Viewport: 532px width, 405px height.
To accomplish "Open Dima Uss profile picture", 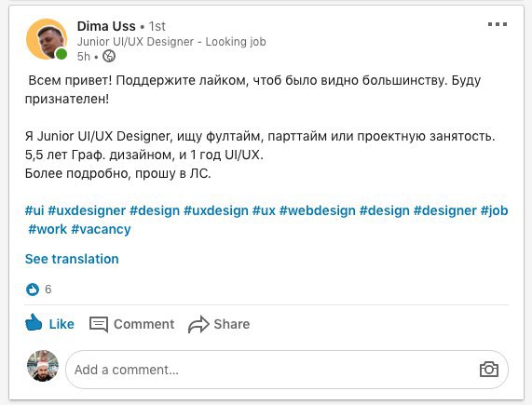I will click(47, 39).
